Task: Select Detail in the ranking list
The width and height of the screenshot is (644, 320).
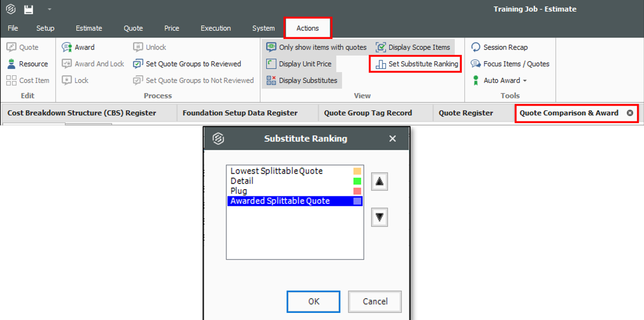Action: 295,181
